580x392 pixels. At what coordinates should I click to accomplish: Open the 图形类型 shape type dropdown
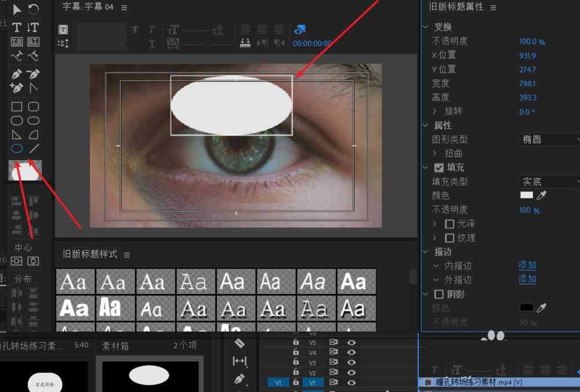coord(548,139)
